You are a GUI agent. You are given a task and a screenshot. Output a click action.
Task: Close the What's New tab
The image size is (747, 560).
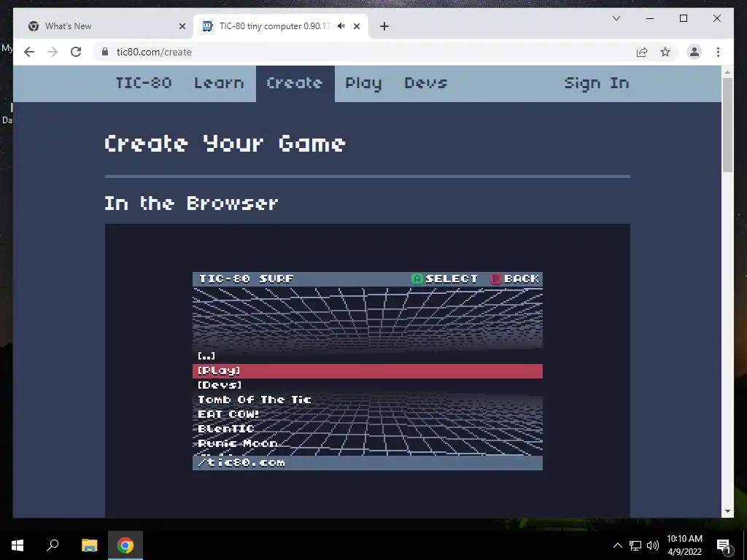pyautogui.click(x=182, y=26)
